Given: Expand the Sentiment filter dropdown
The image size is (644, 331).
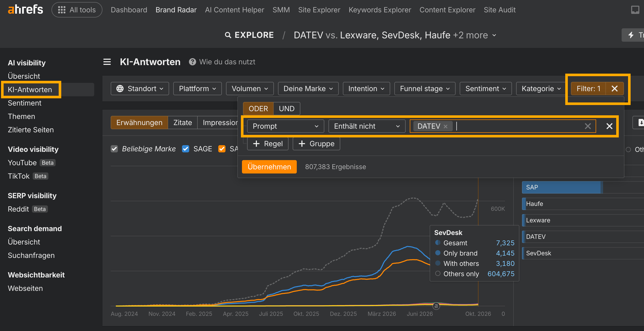Looking at the screenshot, I should click(485, 89).
